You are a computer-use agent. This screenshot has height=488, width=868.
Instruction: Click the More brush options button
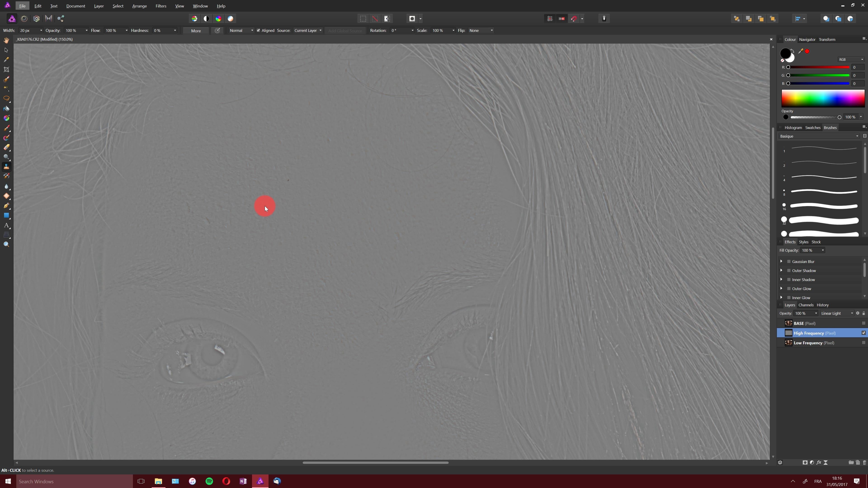[x=196, y=30]
